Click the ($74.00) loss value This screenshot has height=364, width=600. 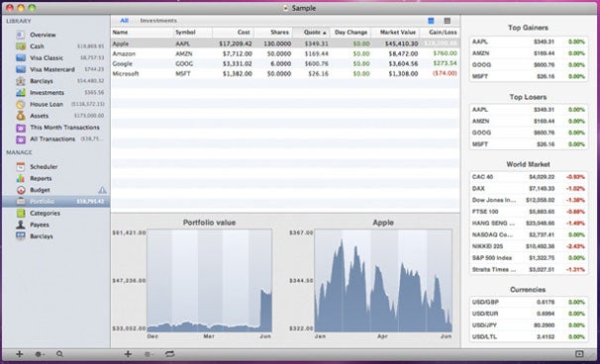tap(445, 73)
